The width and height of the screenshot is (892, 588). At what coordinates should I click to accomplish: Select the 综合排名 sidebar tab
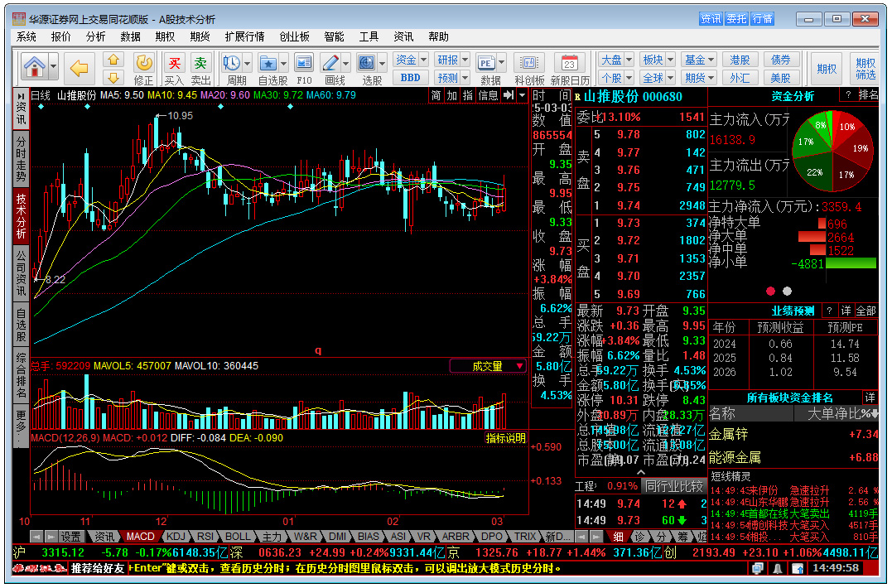(x=21, y=375)
